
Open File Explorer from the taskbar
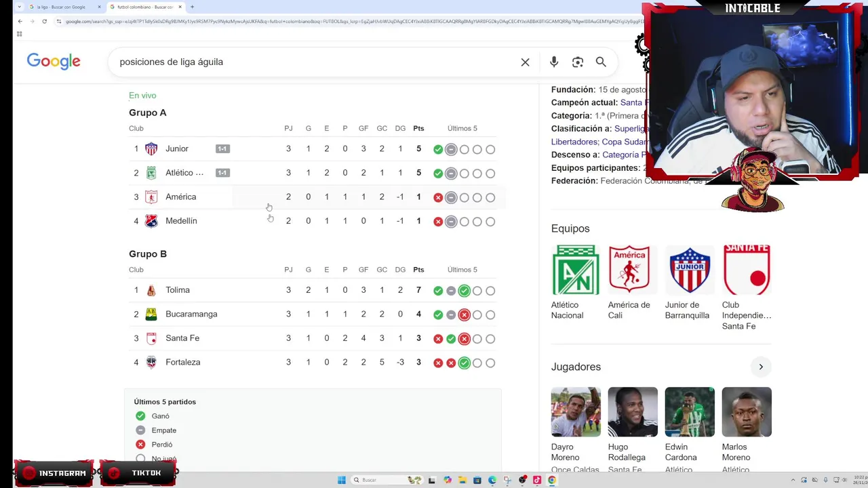tap(462, 480)
